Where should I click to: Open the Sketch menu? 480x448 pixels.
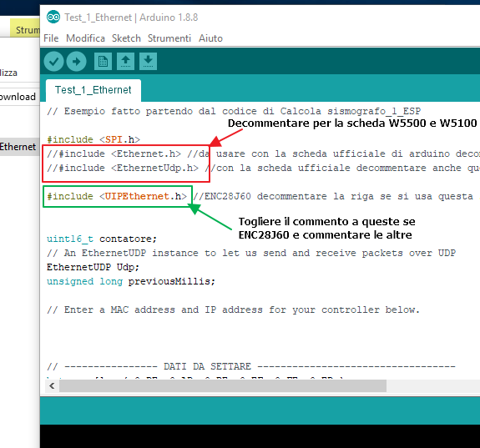tap(126, 38)
